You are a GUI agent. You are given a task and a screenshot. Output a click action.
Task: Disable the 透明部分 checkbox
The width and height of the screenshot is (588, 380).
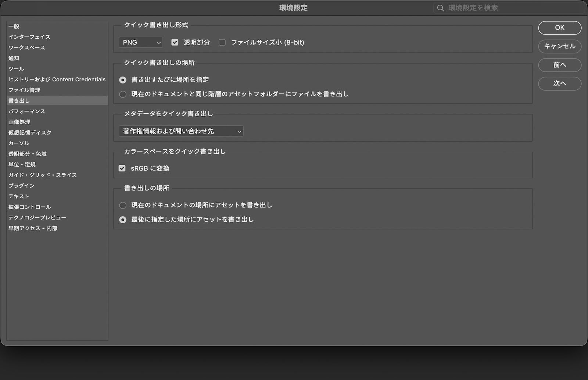click(x=175, y=42)
